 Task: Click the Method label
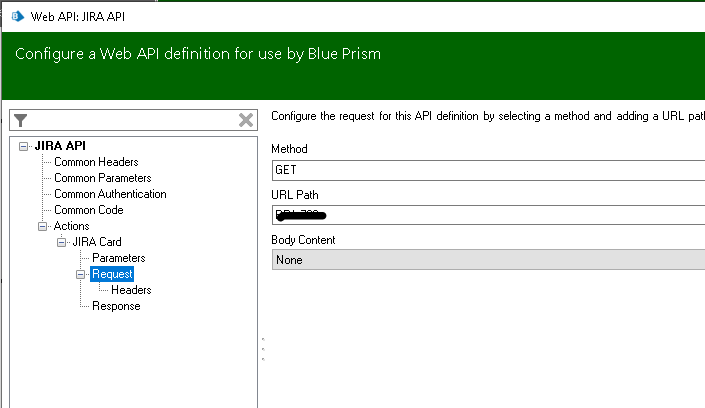pyautogui.click(x=289, y=149)
